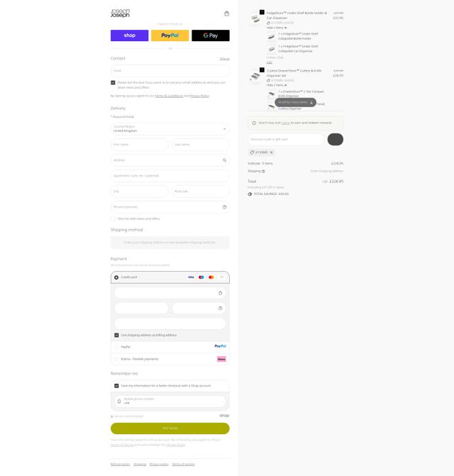Click the address search magnifier icon

click(225, 160)
